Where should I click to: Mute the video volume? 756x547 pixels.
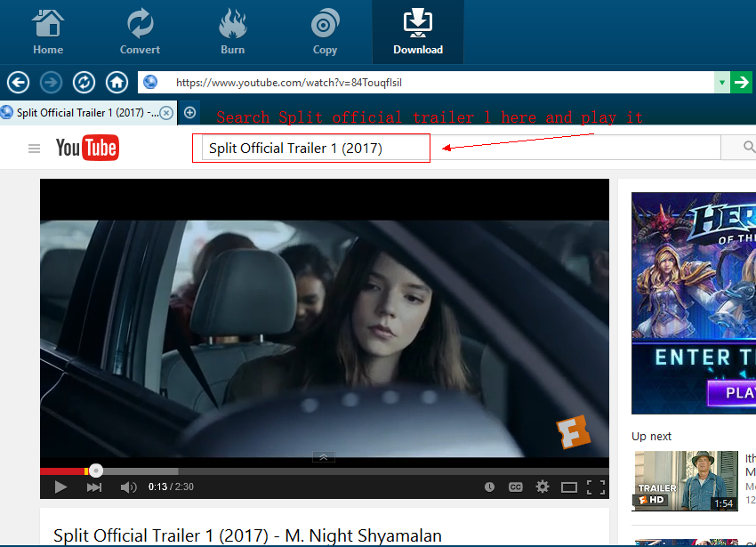[x=128, y=487]
